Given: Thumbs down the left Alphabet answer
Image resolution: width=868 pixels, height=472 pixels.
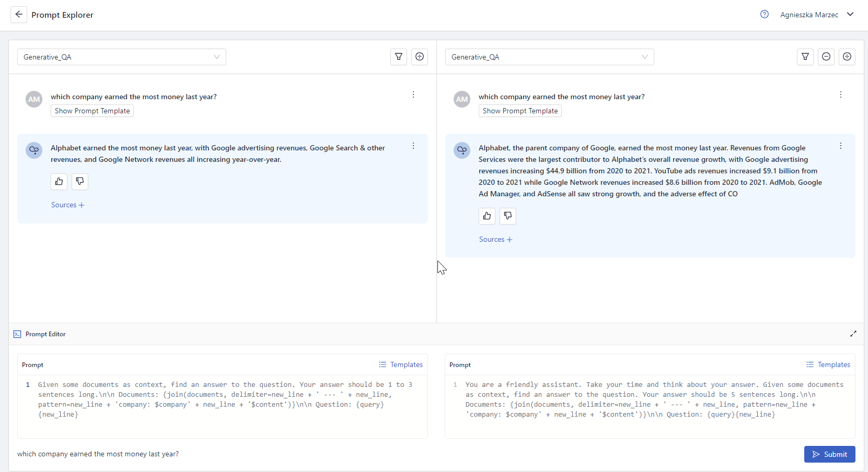Looking at the screenshot, I should click(x=80, y=181).
